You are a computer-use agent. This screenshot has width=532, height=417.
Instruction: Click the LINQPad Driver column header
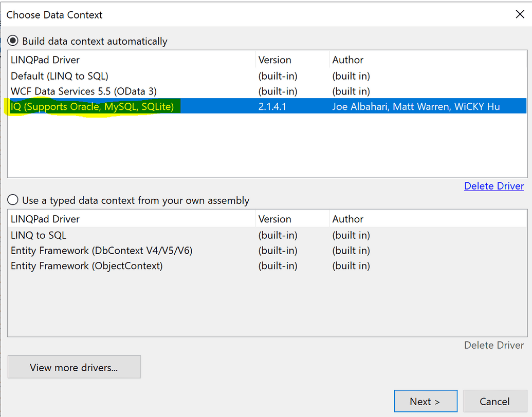45,60
